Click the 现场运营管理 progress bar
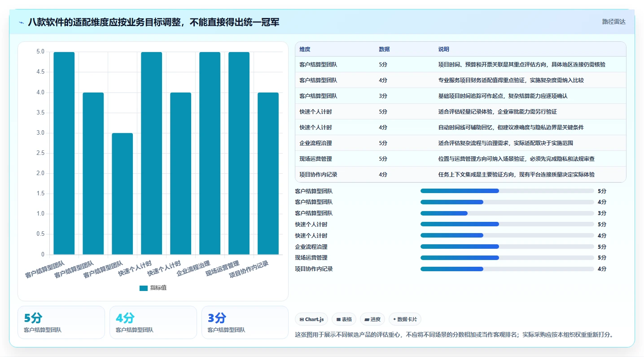The height and width of the screenshot is (357, 644). (x=507, y=258)
